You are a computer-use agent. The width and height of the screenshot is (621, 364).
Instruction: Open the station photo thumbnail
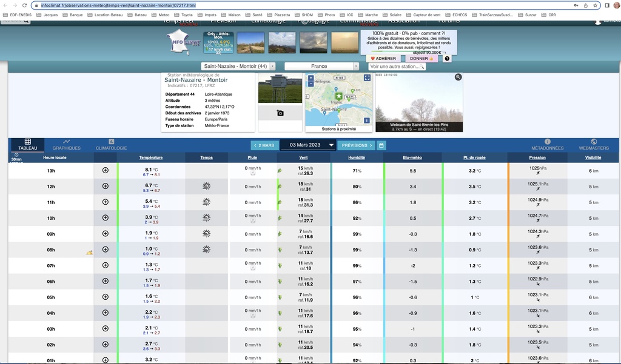click(x=280, y=88)
